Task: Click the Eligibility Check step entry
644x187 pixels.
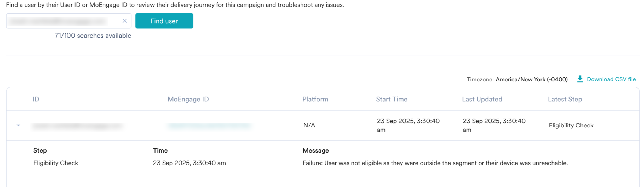Action: 56,163
